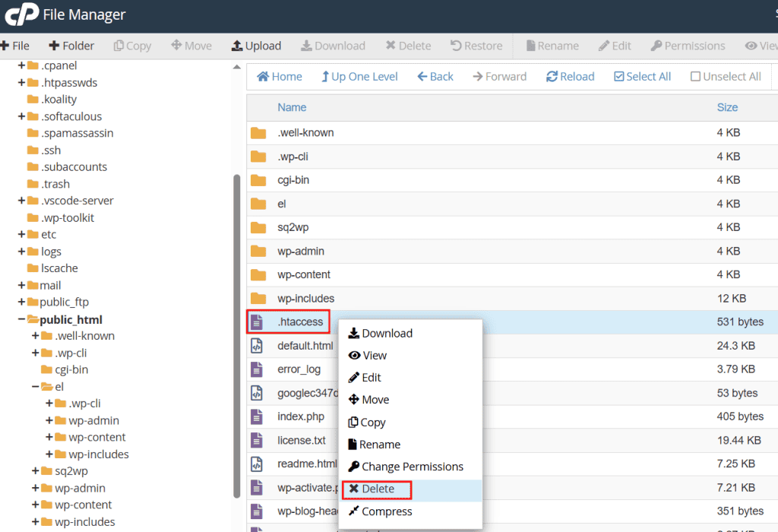Create a new Folder from toolbar
The image size is (778, 532).
[x=71, y=46]
